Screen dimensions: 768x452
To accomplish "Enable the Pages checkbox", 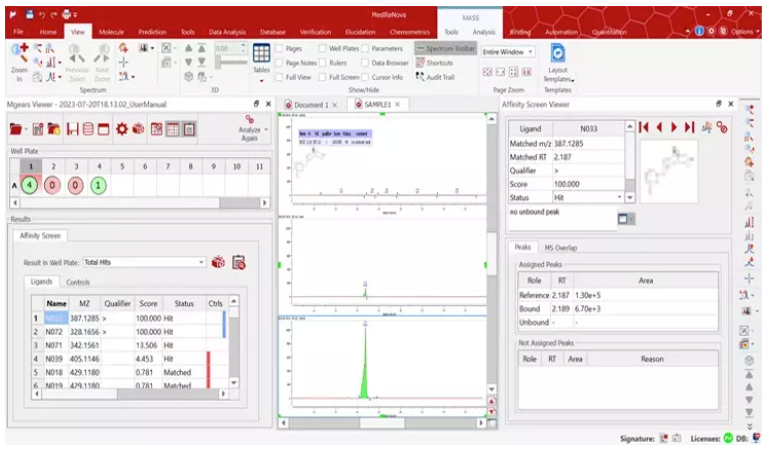I will 281,48.
